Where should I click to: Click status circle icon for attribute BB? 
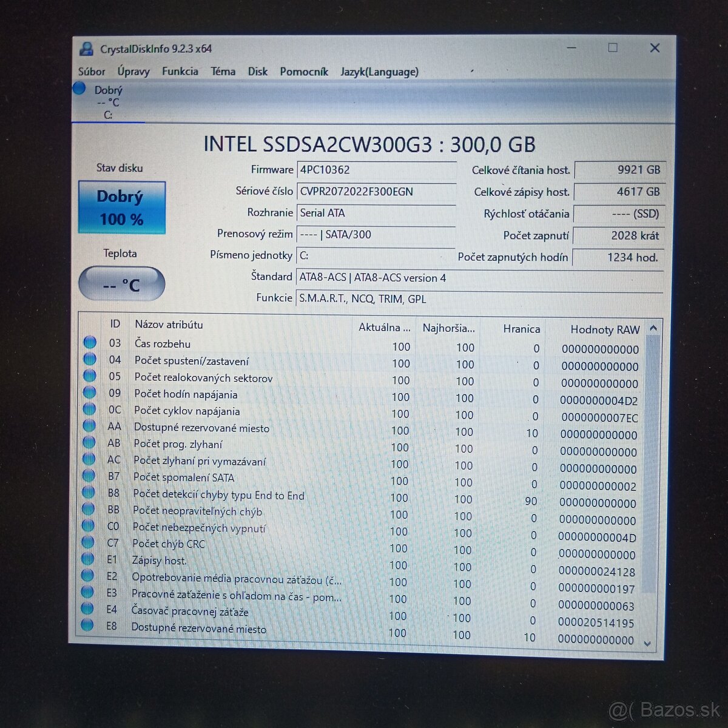tap(89, 508)
